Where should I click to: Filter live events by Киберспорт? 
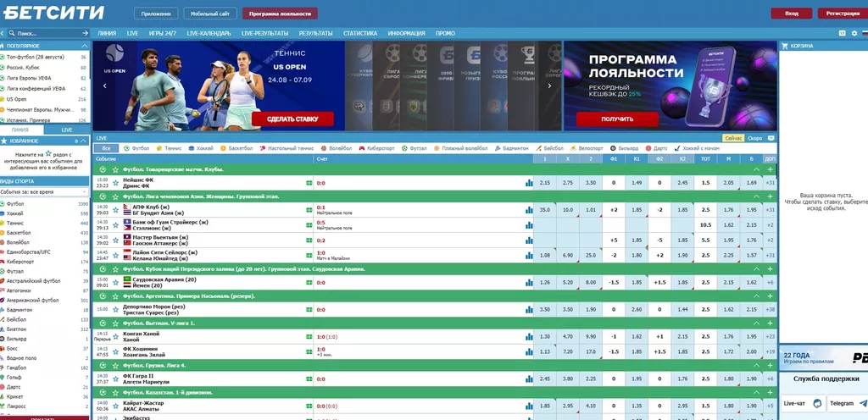(x=377, y=148)
